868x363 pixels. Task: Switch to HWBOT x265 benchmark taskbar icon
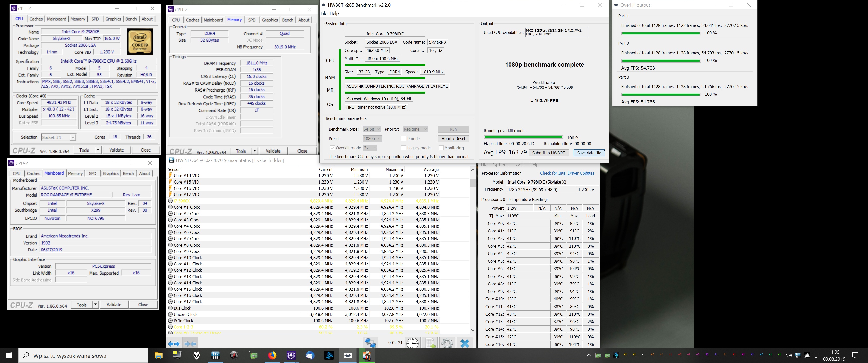pos(348,356)
